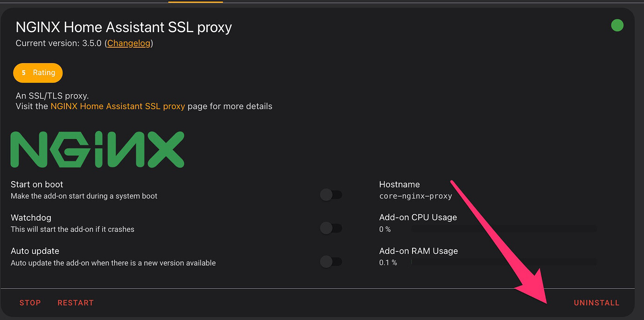Click the add-on title heading
The height and width of the screenshot is (320, 644).
click(x=123, y=27)
